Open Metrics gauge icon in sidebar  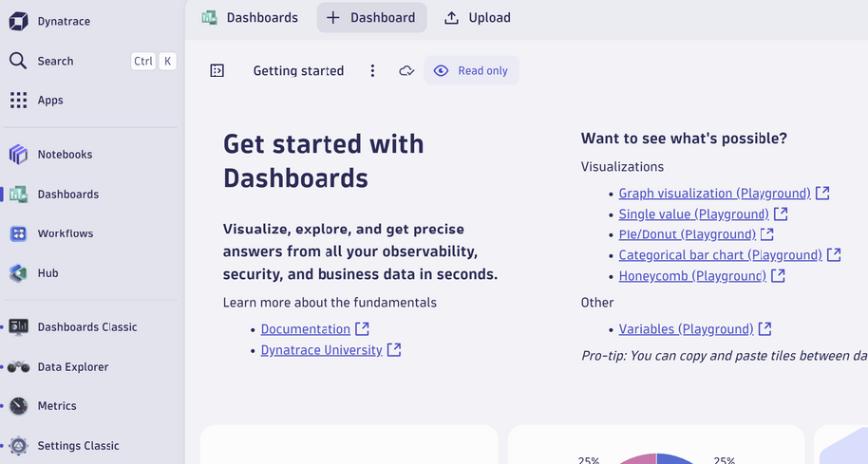point(18,406)
